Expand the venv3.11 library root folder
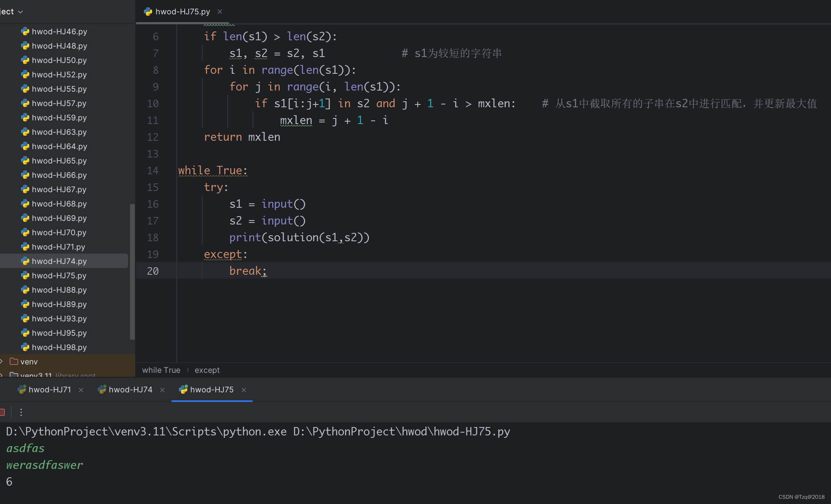This screenshot has height=504, width=831. coord(2,375)
